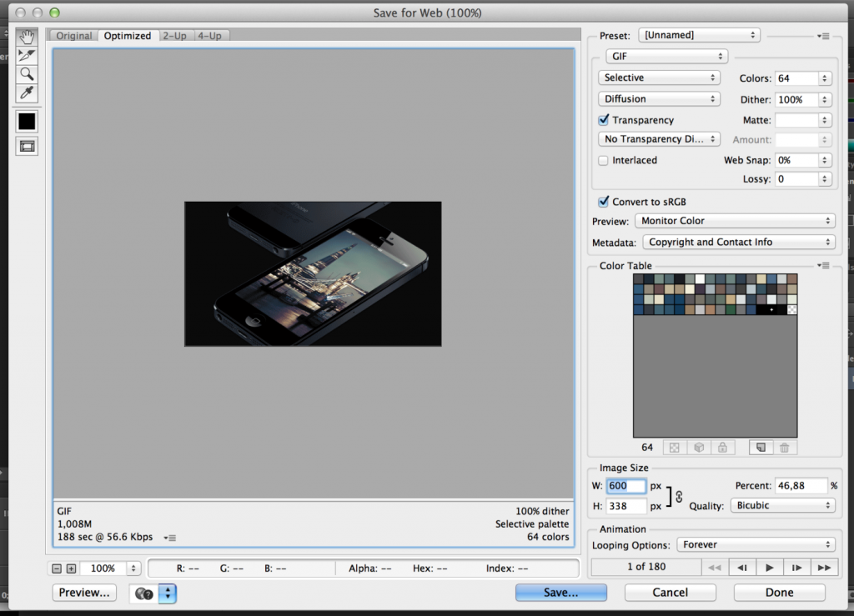This screenshot has width=854, height=616.
Task: Open the Metadata dropdown
Action: tap(738, 242)
